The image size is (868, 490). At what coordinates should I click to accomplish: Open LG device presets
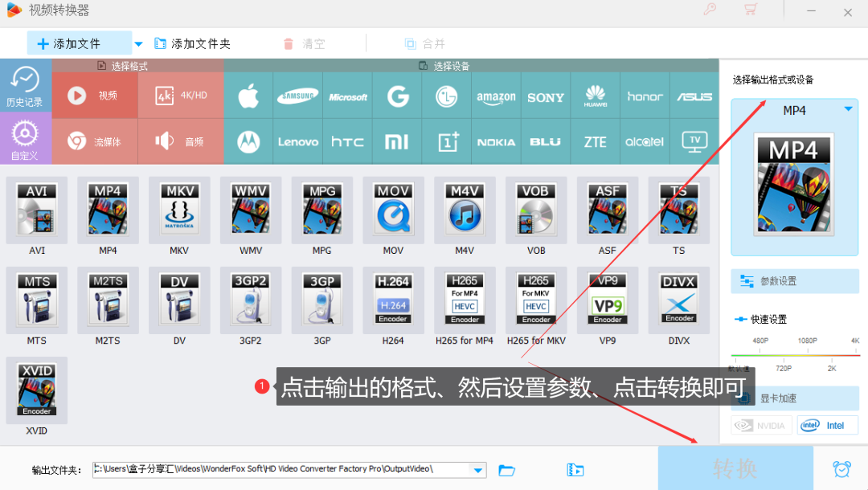pos(447,96)
